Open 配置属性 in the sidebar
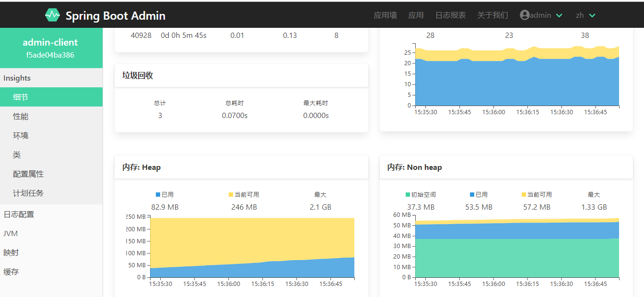Screen dimensions: 644x297 (x=28, y=174)
